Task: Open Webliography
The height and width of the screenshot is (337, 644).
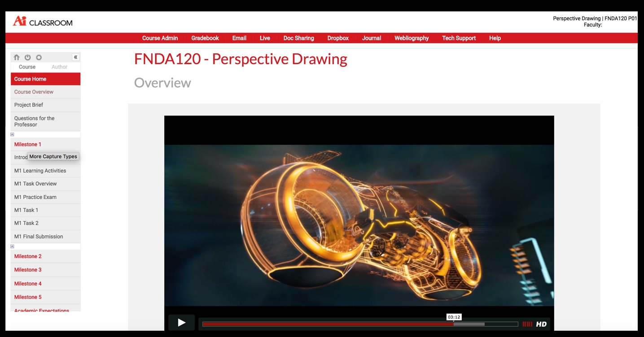Action: click(x=412, y=38)
